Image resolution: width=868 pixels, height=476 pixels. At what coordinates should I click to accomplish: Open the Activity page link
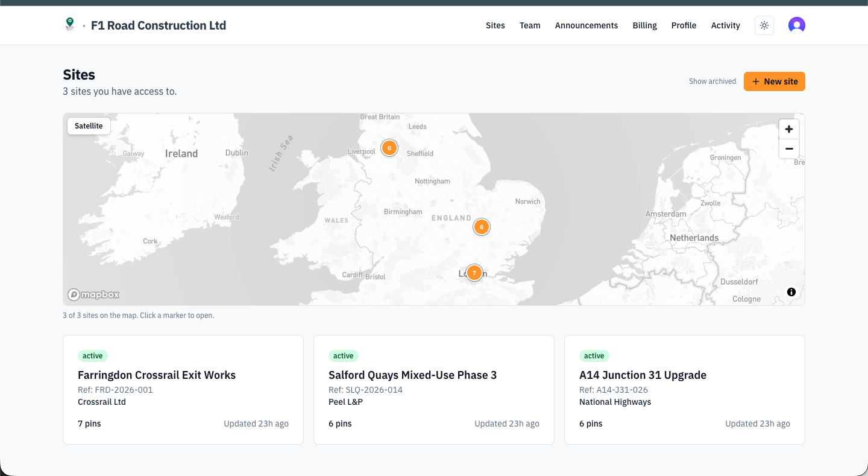coord(725,25)
